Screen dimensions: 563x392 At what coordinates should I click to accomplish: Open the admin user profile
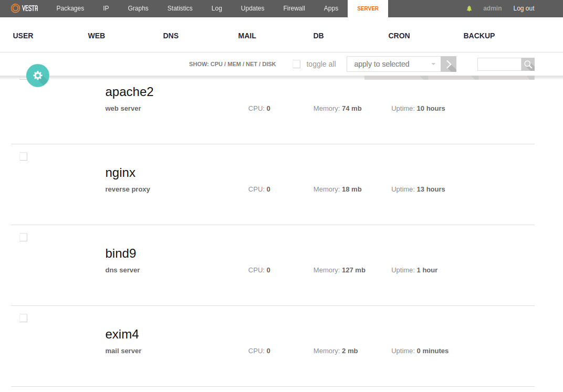point(492,8)
